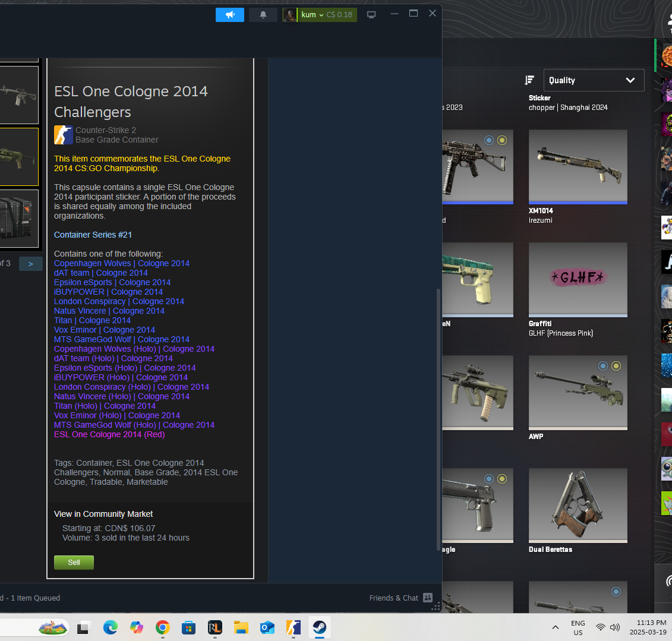Switch to Google Chrome on the taskbar
672x641 pixels.
coord(162,628)
